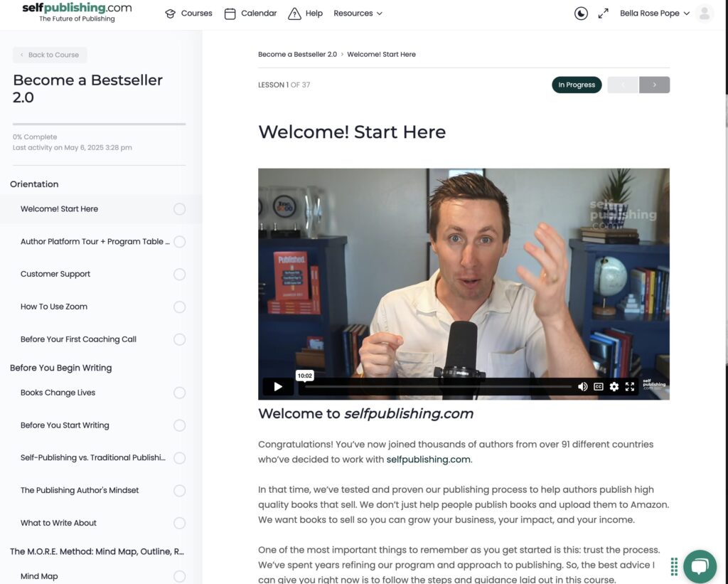The height and width of the screenshot is (584, 728).
Task: Click the Last activity date text
Action: tap(73, 148)
